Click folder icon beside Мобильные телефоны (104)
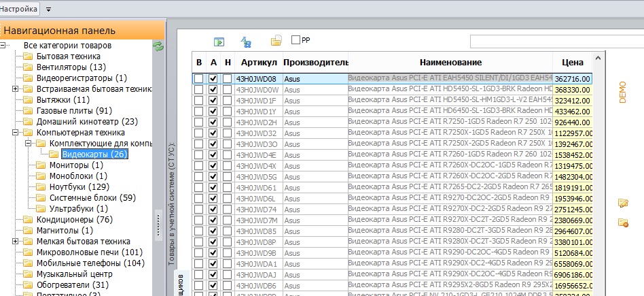644x296 pixels. coord(28,263)
